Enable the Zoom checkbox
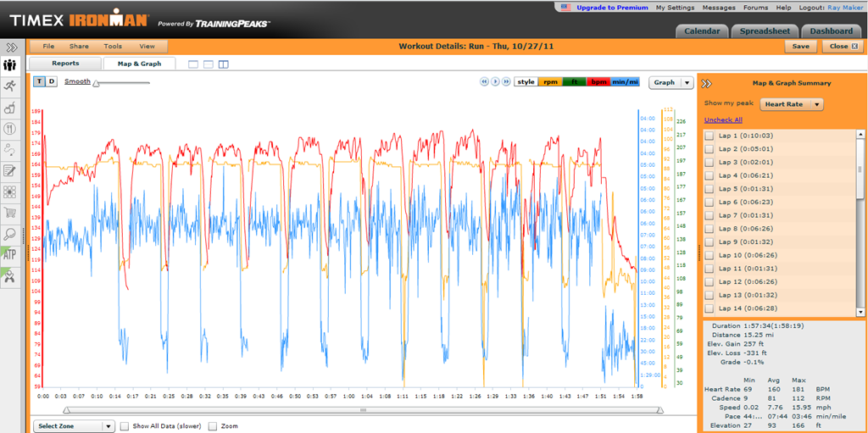Screen dimensions: 868x433 pos(213,426)
